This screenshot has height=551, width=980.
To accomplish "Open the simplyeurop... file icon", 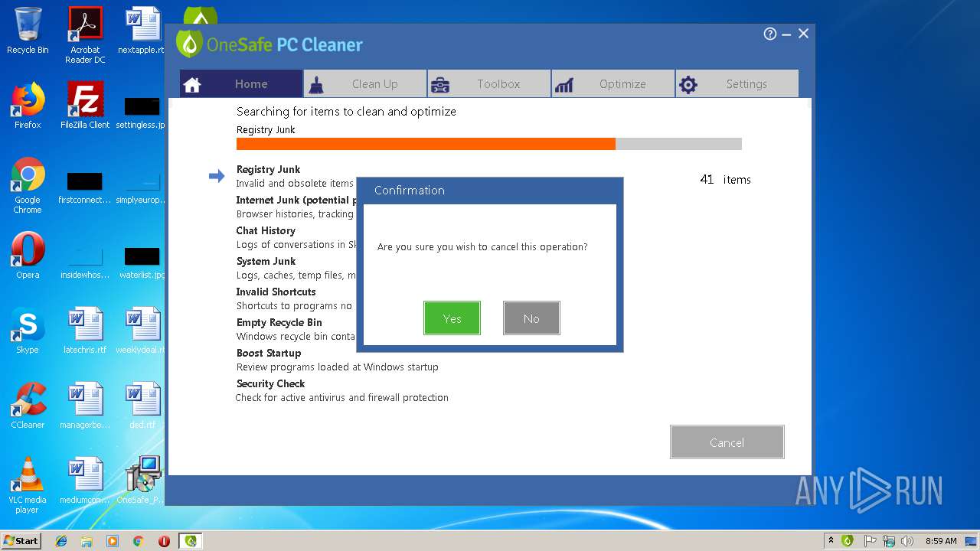I will point(142,187).
